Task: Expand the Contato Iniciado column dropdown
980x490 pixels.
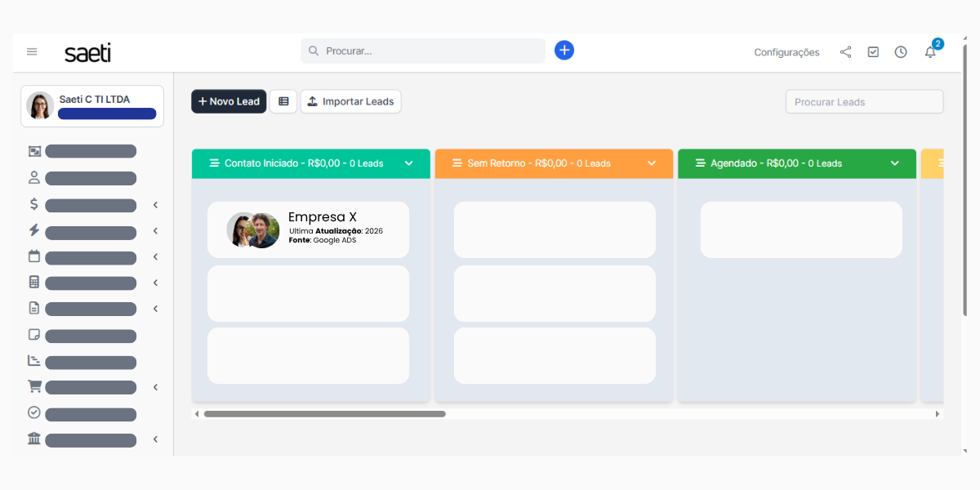Action: click(409, 163)
